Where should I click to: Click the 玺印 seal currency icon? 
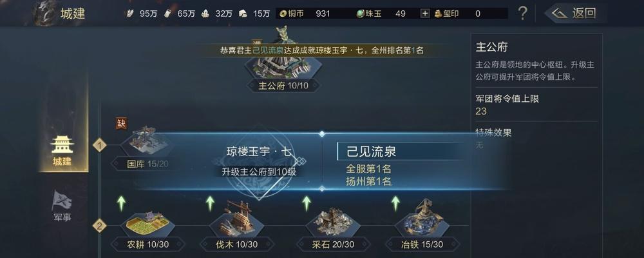point(438,14)
